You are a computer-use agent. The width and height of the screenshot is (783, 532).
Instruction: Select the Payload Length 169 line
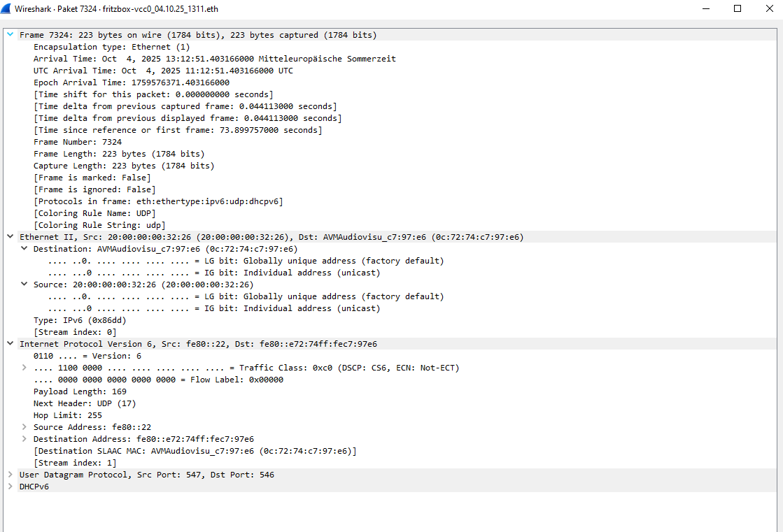tap(80, 391)
